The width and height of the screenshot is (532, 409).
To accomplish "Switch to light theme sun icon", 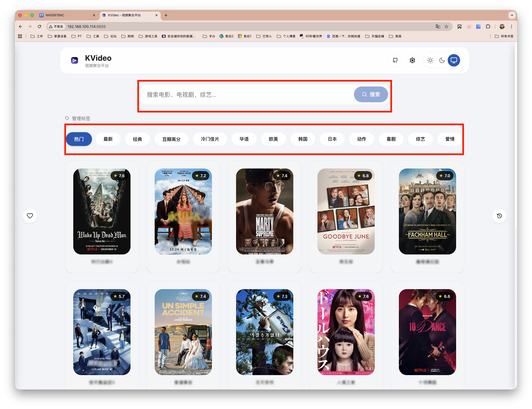I will (x=430, y=60).
